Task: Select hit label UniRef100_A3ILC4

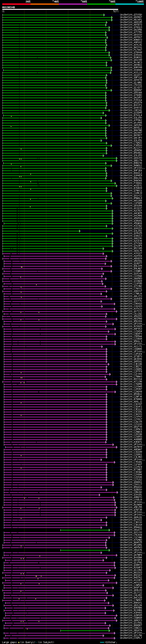Action: (x=131, y=73)
